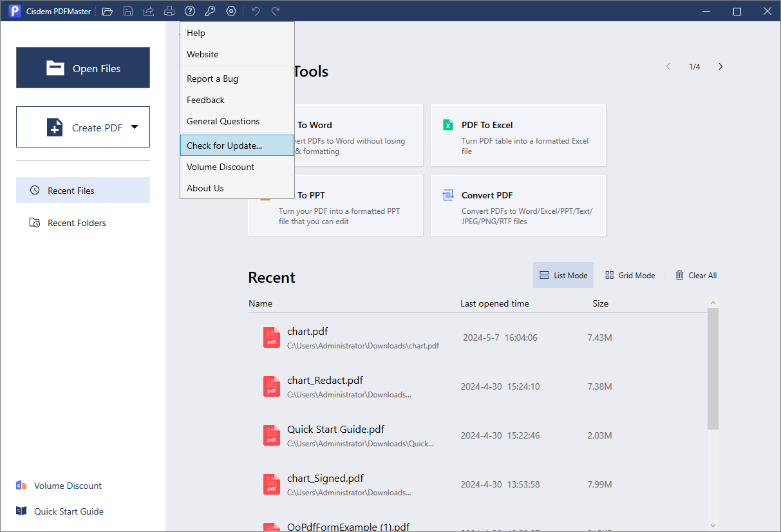Image resolution: width=781 pixels, height=532 pixels.
Task: Click the Last opened time column header
Action: 494,303
